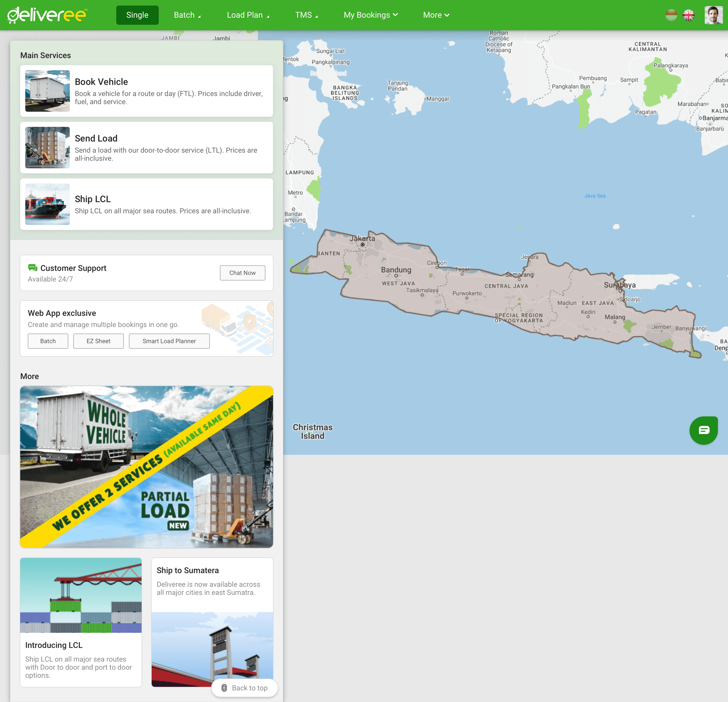Click the Ship LCL cargo ship image
The image size is (728, 702).
point(48,204)
